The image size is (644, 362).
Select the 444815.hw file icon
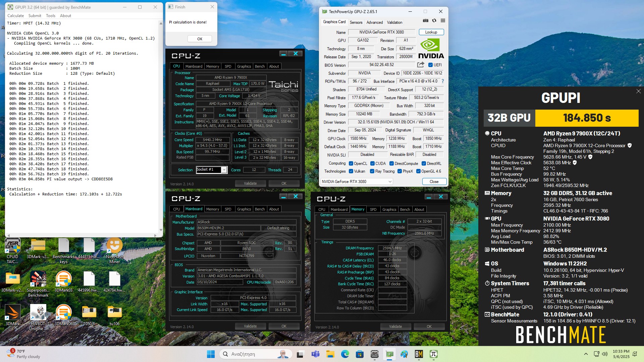(x=89, y=248)
